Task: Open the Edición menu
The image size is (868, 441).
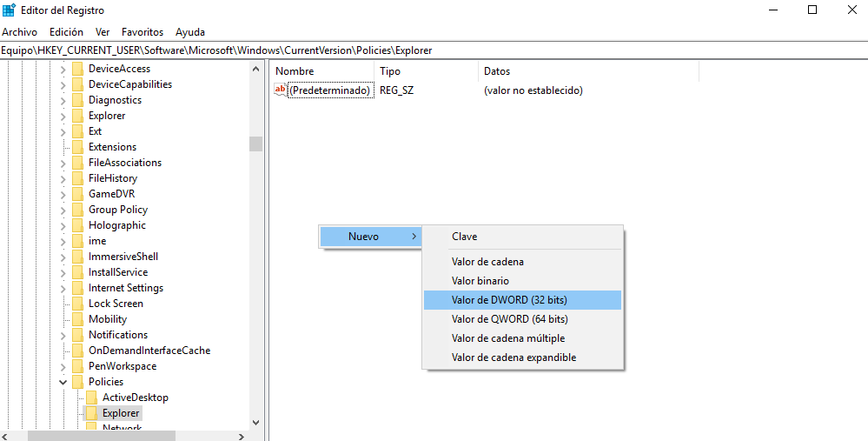Action: tap(66, 32)
